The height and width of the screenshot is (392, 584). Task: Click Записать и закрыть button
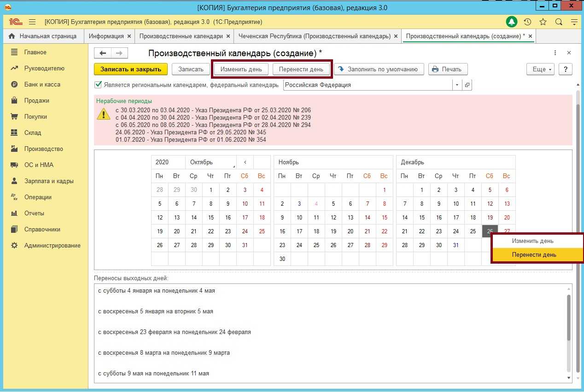(x=131, y=69)
